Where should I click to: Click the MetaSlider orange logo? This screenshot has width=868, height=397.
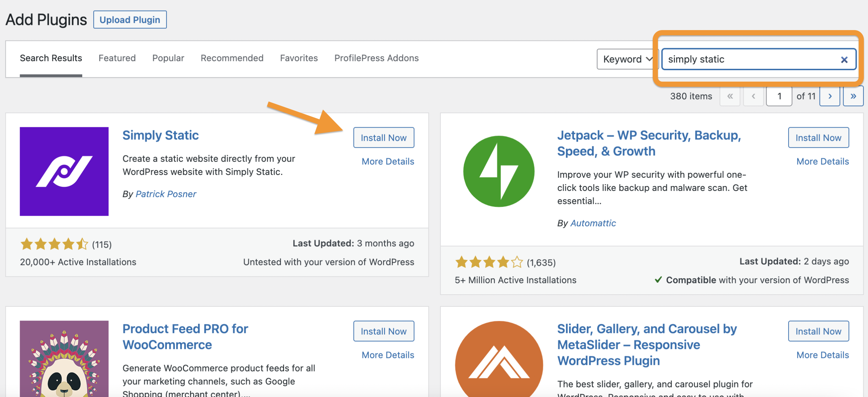499,359
